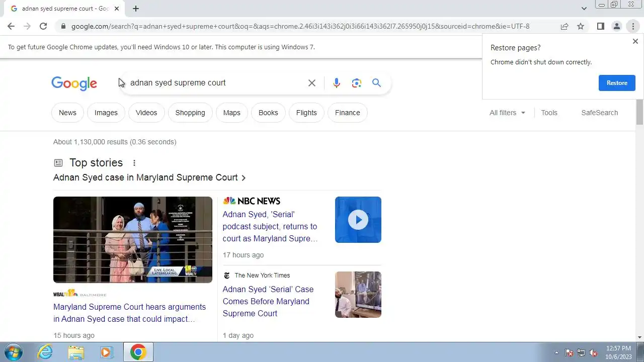
Task: Reload the page with the refresh icon
Action: point(43,26)
